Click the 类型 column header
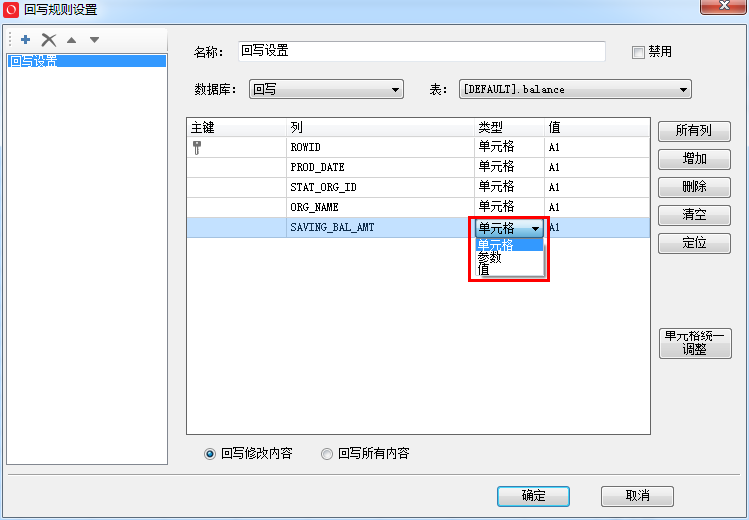The width and height of the screenshot is (749, 520). coord(509,127)
